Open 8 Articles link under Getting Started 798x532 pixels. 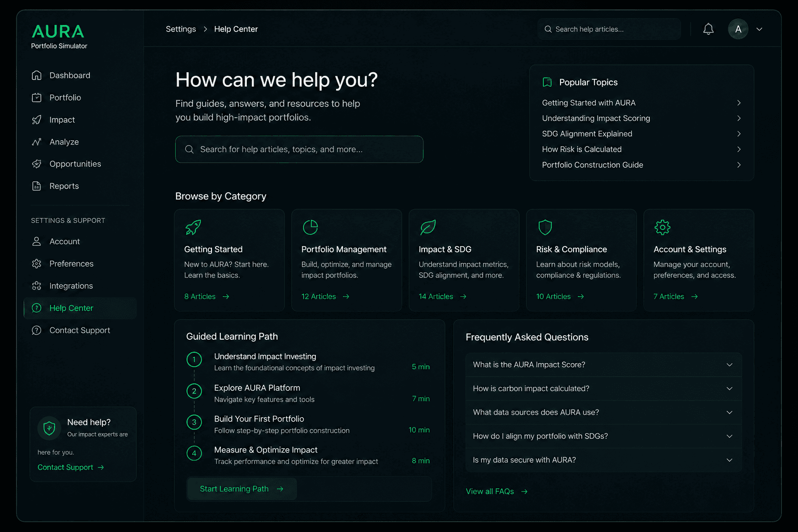tap(207, 297)
